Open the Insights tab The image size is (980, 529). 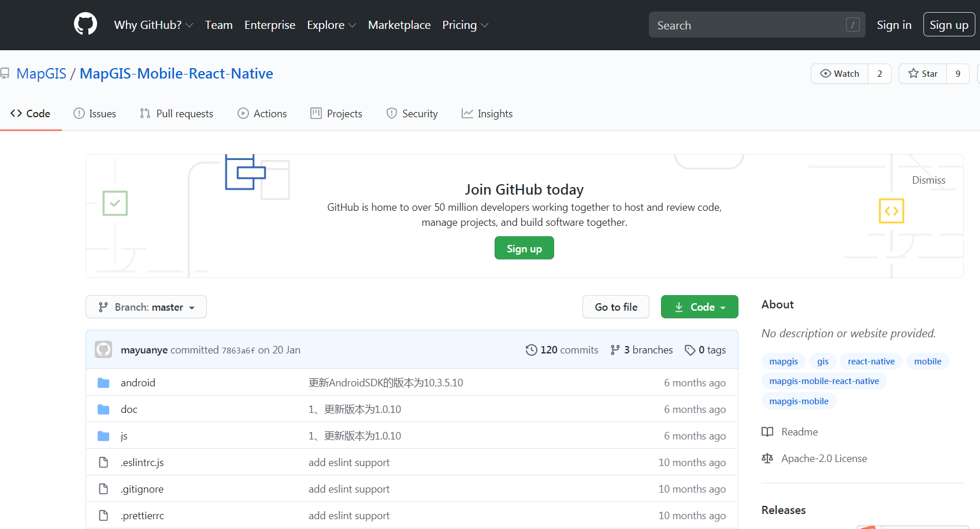click(x=487, y=114)
